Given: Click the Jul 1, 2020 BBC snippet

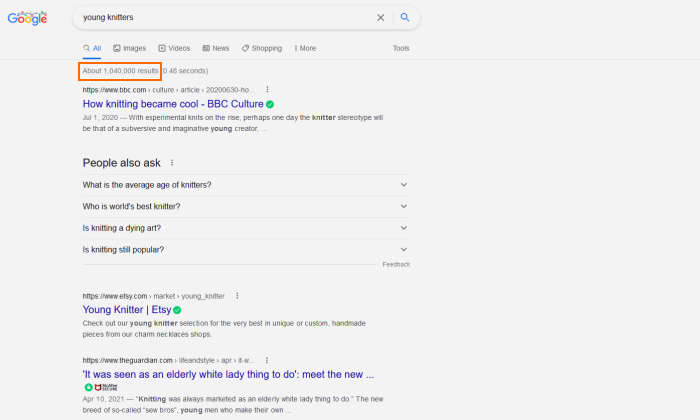Looking at the screenshot, I should coord(233,123).
